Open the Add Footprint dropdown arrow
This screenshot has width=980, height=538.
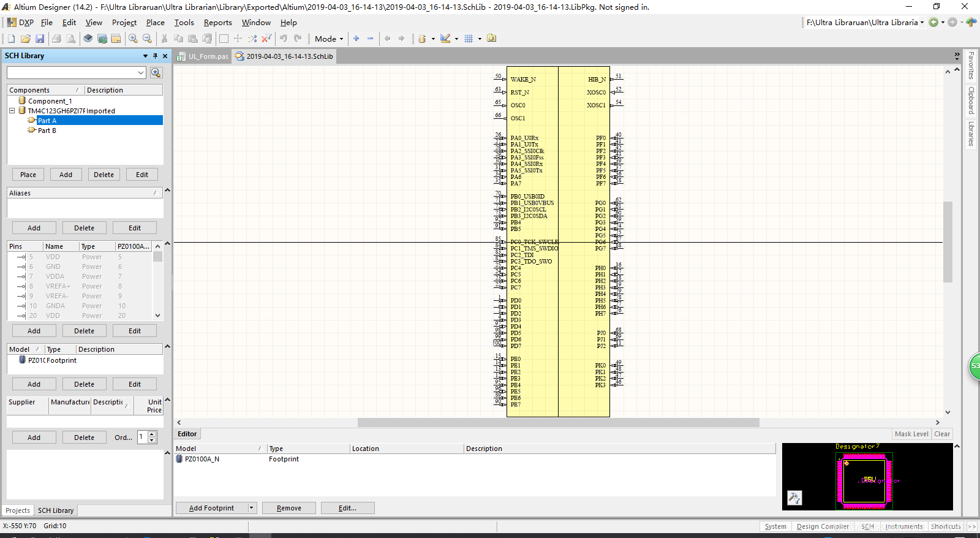coord(251,508)
